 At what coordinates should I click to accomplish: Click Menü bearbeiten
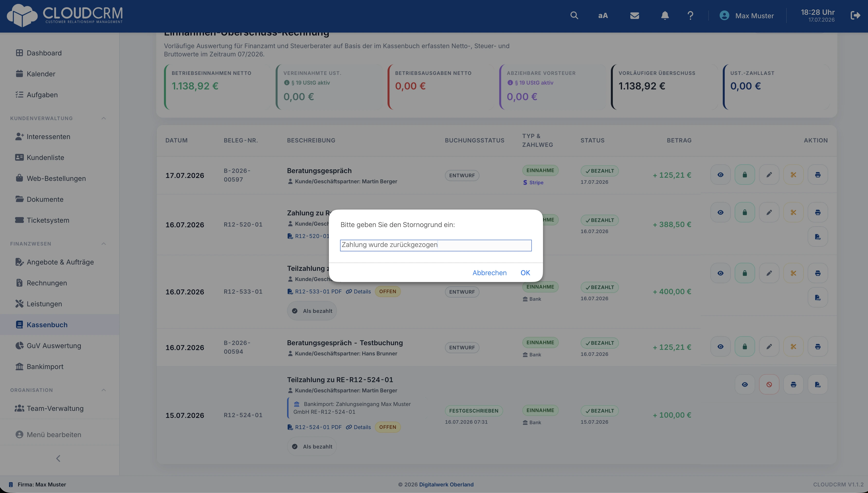click(x=59, y=435)
